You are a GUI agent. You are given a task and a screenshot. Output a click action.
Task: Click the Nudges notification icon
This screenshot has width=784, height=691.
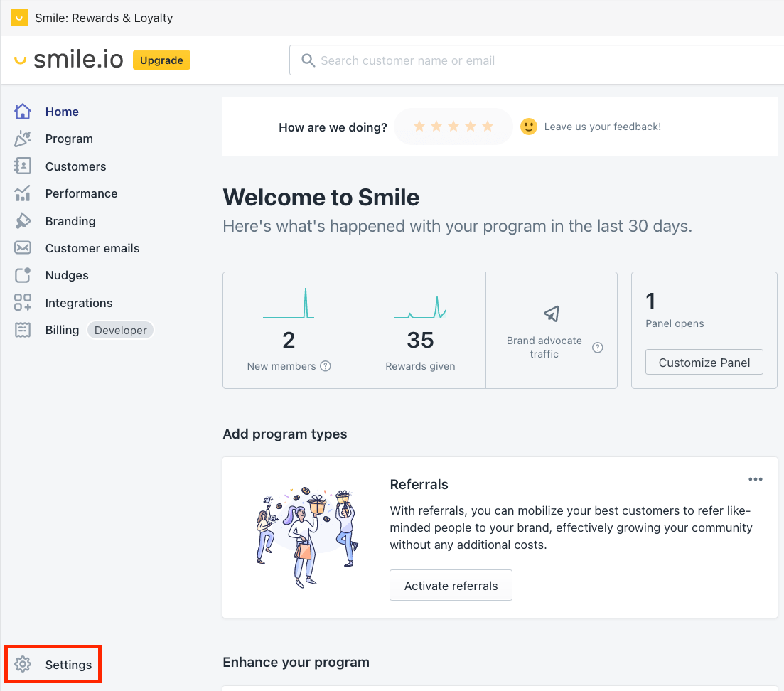pyautogui.click(x=23, y=275)
